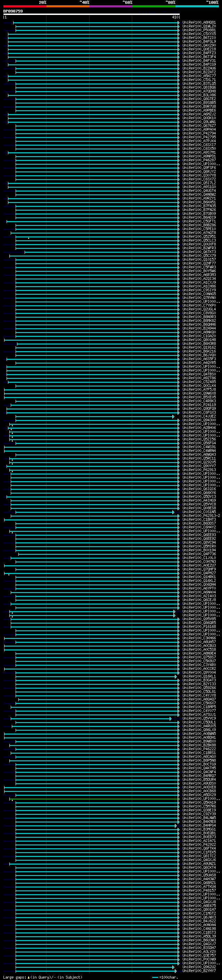The height and width of the screenshot is (980, 222).
Task: Select the UniRef100_B6T2I0 hit label
Action: (199, 38)
